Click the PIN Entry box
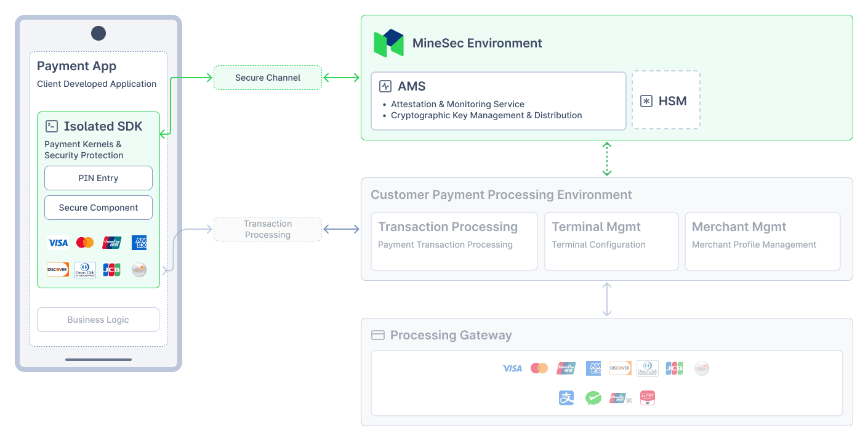Image resolution: width=868 pixels, height=441 pixels. (98, 178)
